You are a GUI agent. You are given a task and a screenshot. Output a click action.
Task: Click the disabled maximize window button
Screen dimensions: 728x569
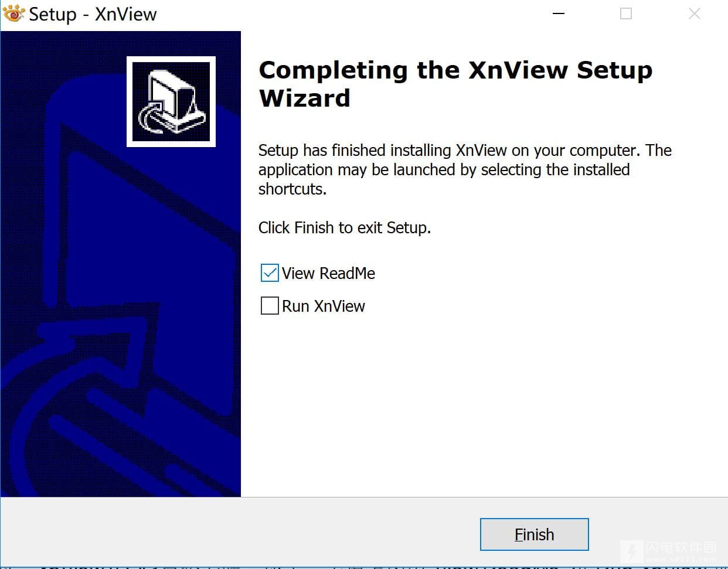click(626, 13)
